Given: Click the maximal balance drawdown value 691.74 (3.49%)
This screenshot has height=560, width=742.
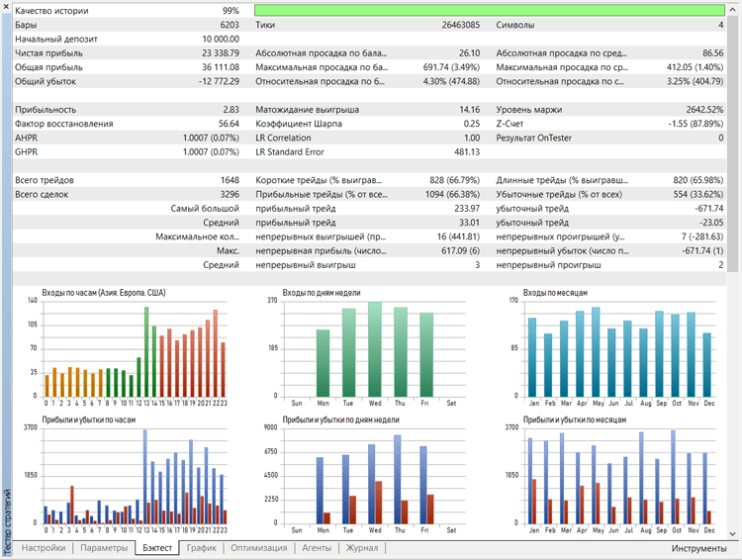Looking at the screenshot, I should click(451, 67).
